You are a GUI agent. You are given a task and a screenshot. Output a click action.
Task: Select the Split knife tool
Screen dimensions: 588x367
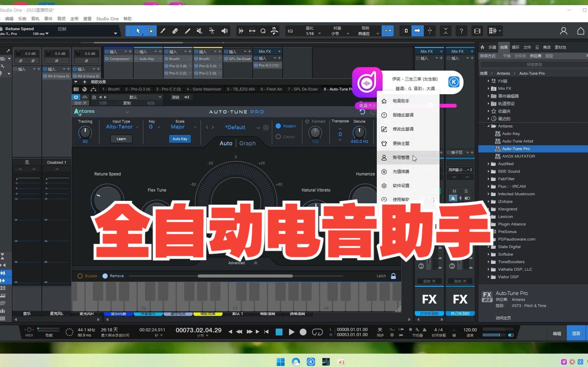pyautogui.click(x=163, y=31)
